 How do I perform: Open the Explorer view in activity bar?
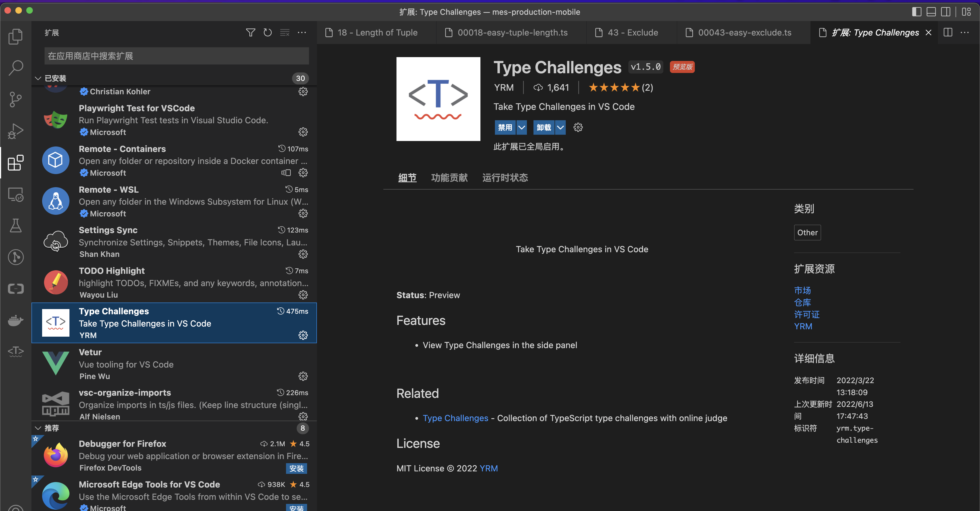tap(16, 36)
